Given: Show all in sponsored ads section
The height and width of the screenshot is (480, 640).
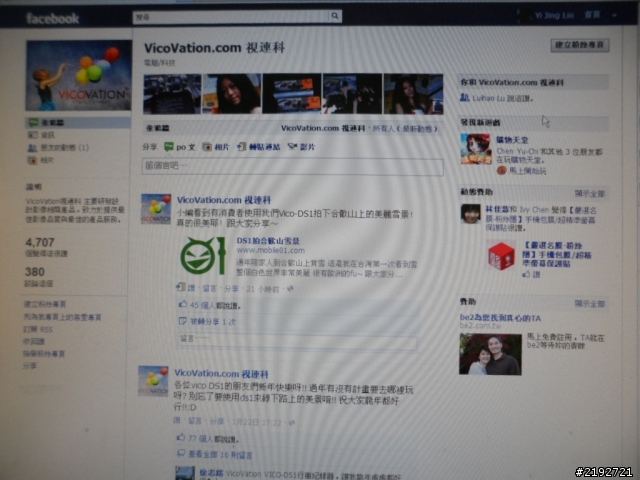Looking at the screenshot, I should 590,304.
